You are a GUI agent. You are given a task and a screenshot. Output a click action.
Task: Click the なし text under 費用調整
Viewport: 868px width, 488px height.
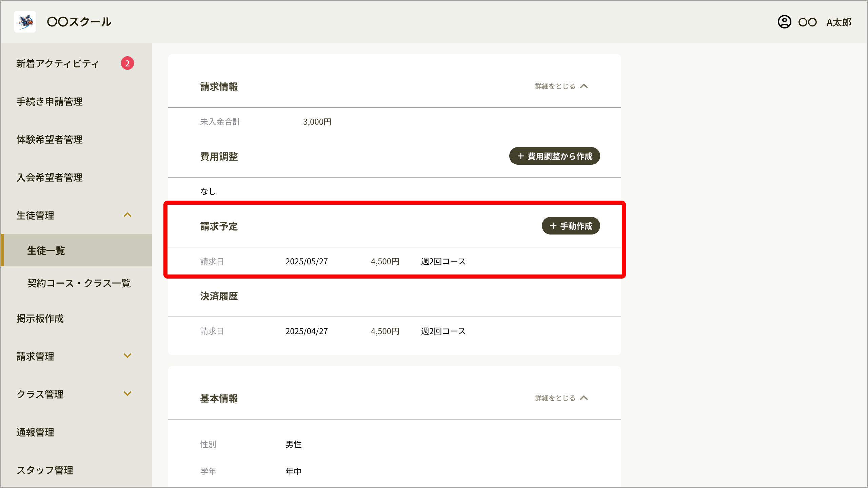208,191
